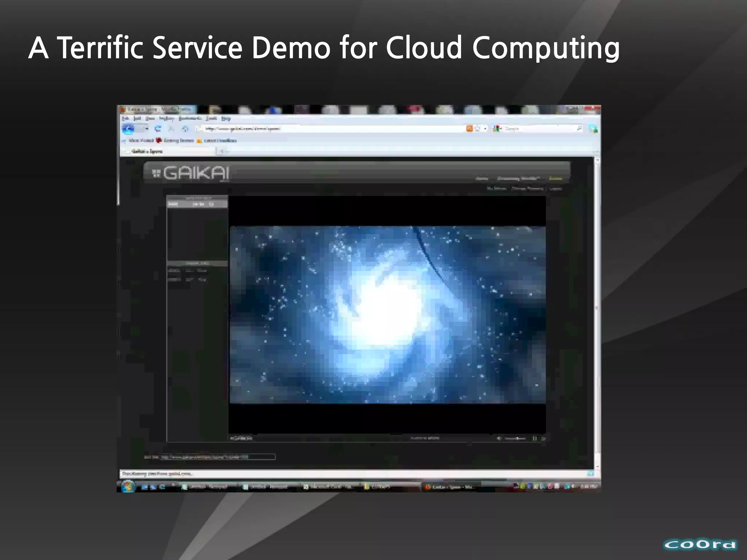
Task: Open the Help menu
Action: pyautogui.click(x=226, y=118)
